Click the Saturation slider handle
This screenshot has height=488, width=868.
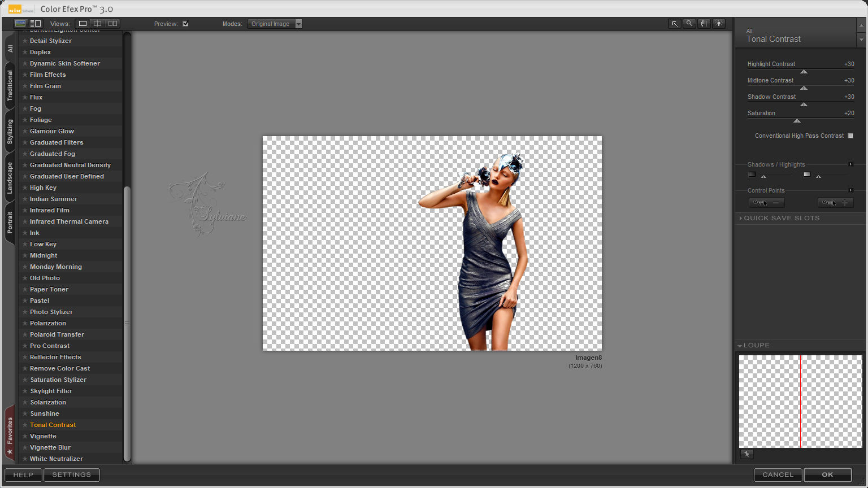point(797,121)
